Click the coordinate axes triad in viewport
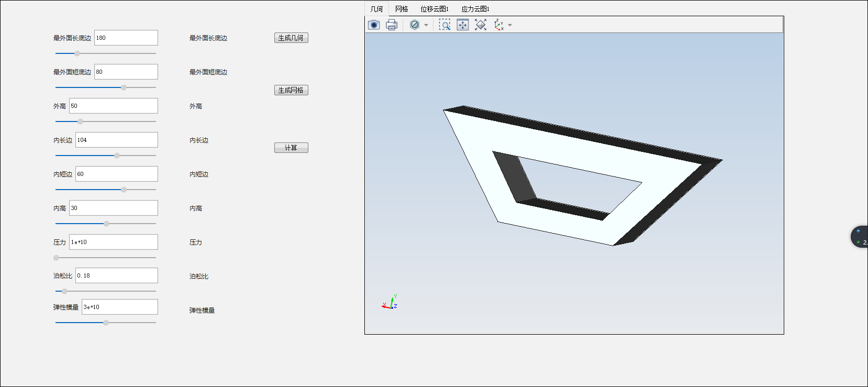The height and width of the screenshot is (387, 868). (x=390, y=302)
